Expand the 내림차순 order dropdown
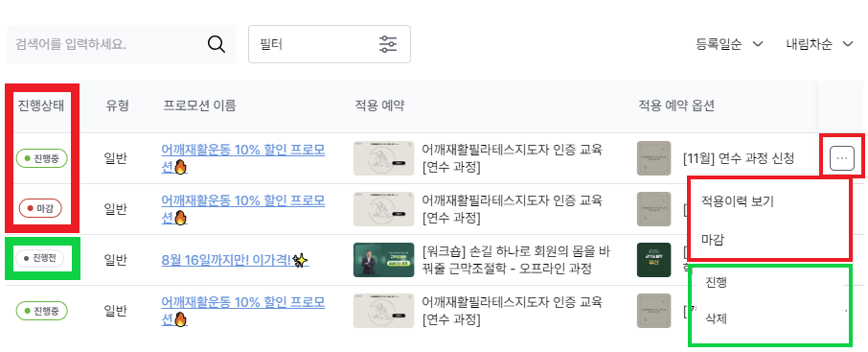868x352 pixels. click(x=819, y=44)
